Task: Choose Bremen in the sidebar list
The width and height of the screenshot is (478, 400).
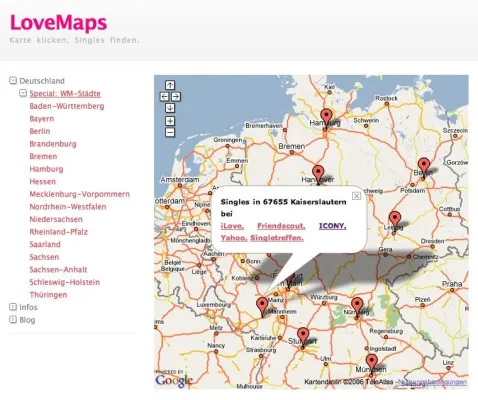Action: [x=43, y=156]
